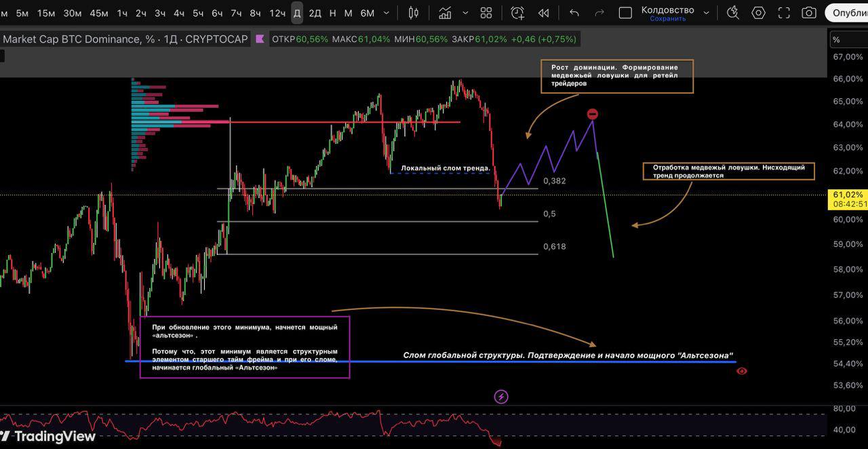Select the 45м timeframe
The image size is (868, 449).
(x=99, y=13)
